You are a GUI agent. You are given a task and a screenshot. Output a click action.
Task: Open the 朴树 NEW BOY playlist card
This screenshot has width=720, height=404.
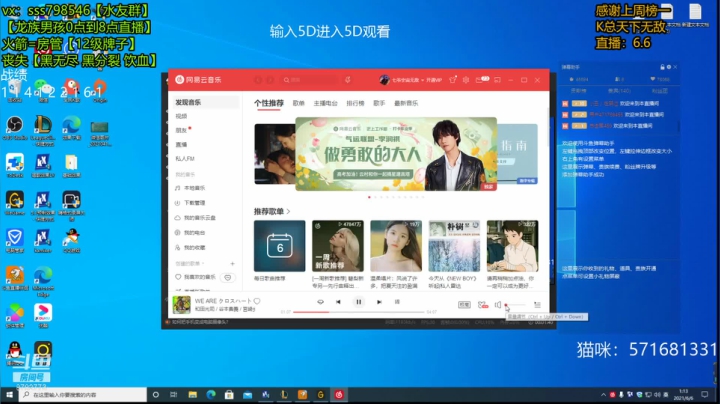454,246
